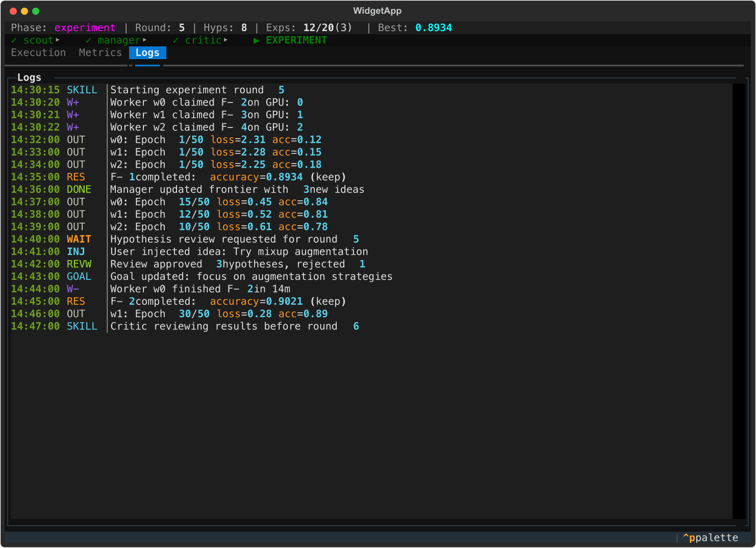Select the 'Starting experiment round 5' log line

tap(371, 90)
